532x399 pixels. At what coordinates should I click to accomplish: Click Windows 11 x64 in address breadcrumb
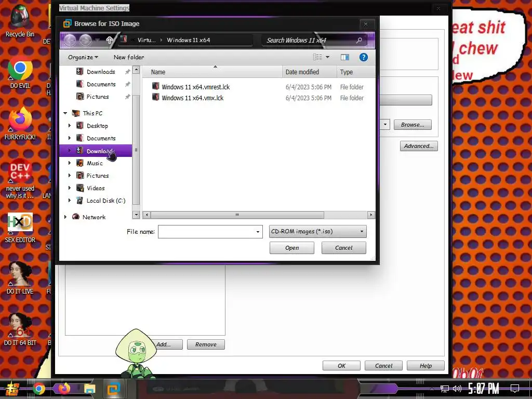tap(188, 40)
